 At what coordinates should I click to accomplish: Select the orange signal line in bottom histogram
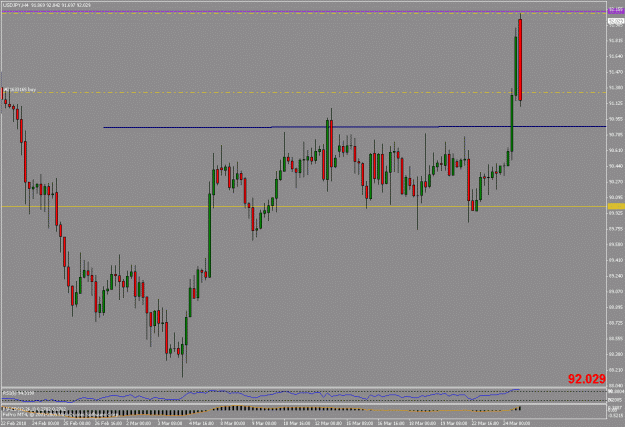tap(259, 409)
